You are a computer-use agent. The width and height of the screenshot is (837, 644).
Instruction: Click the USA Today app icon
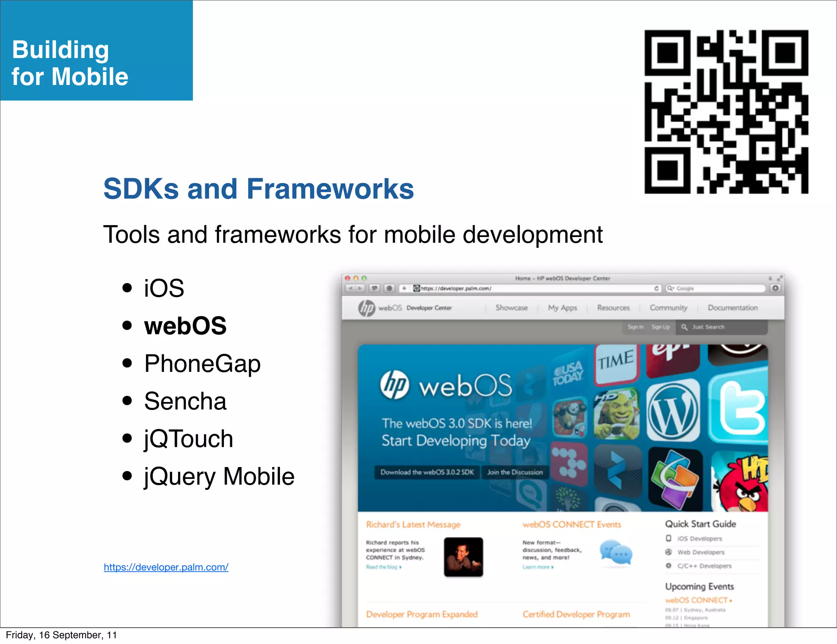click(x=568, y=373)
